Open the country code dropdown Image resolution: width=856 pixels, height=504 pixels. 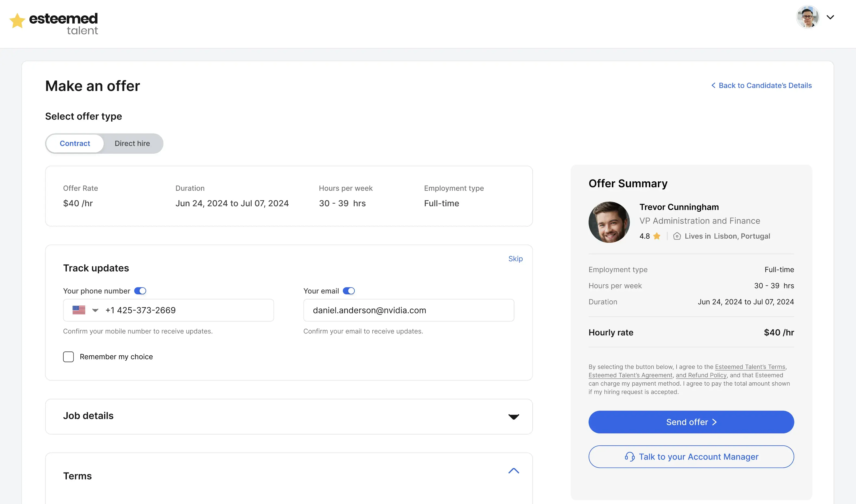[95, 310]
